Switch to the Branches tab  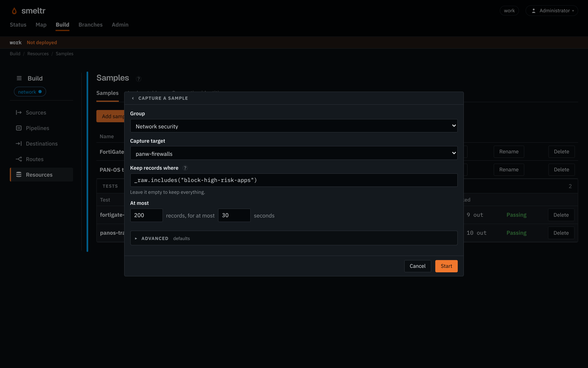pyautogui.click(x=90, y=25)
